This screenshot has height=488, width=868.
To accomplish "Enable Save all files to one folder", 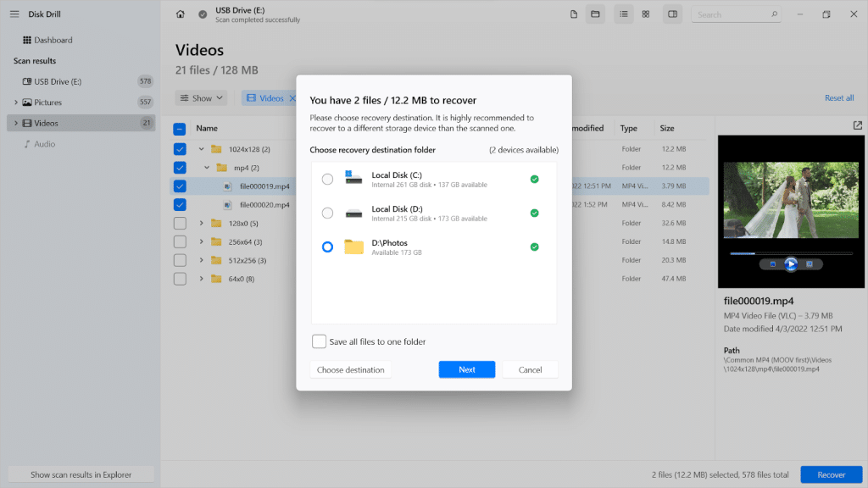I will pos(320,341).
